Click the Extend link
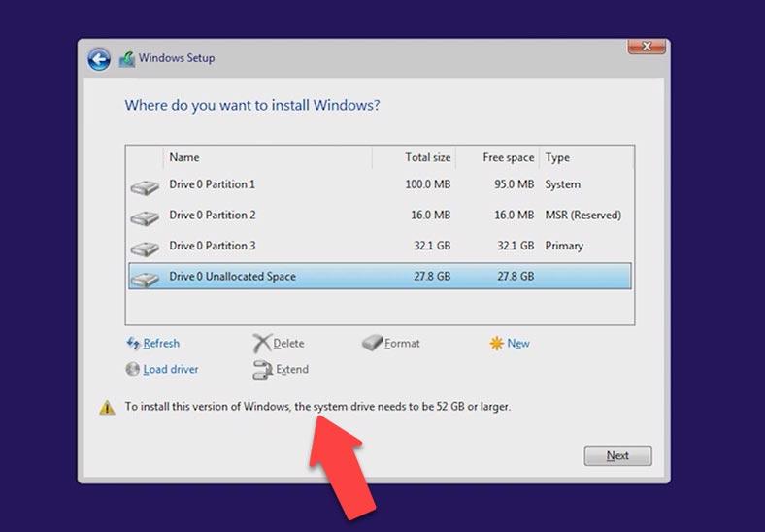Image resolution: width=765 pixels, height=532 pixels. 292,369
